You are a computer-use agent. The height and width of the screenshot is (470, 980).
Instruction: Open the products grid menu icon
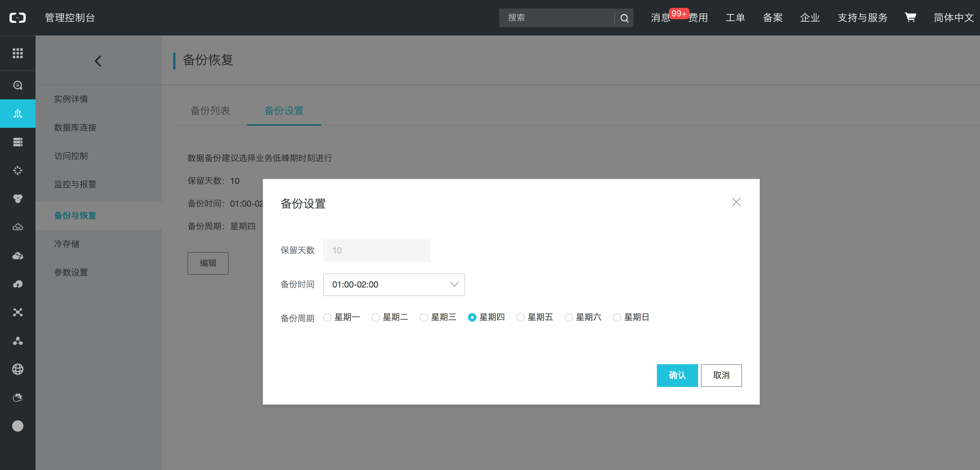[17, 53]
